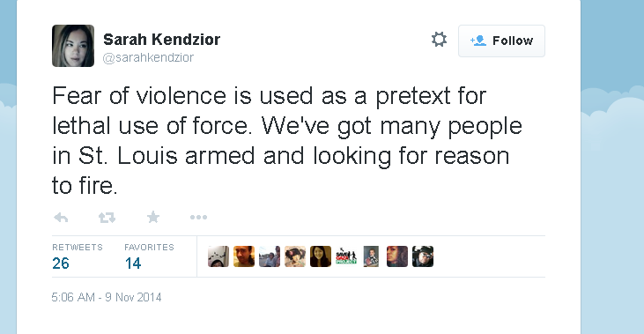Image resolution: width=644 pixels, height=334 pixels.
Task: Open the second avatar with orange background
Action: coord(244,256)
